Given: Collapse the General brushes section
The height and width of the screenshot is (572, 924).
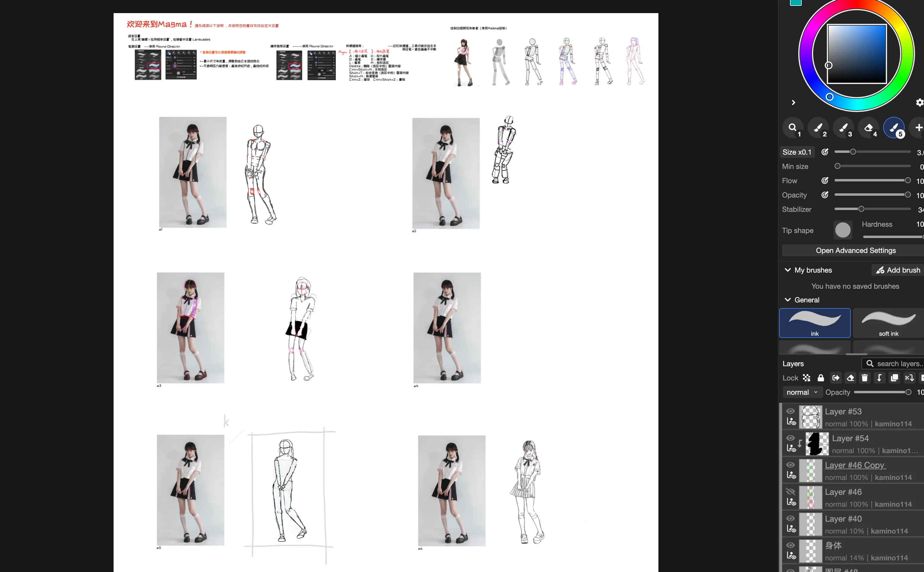Looking at the screenshot, I should coord(788,300).
